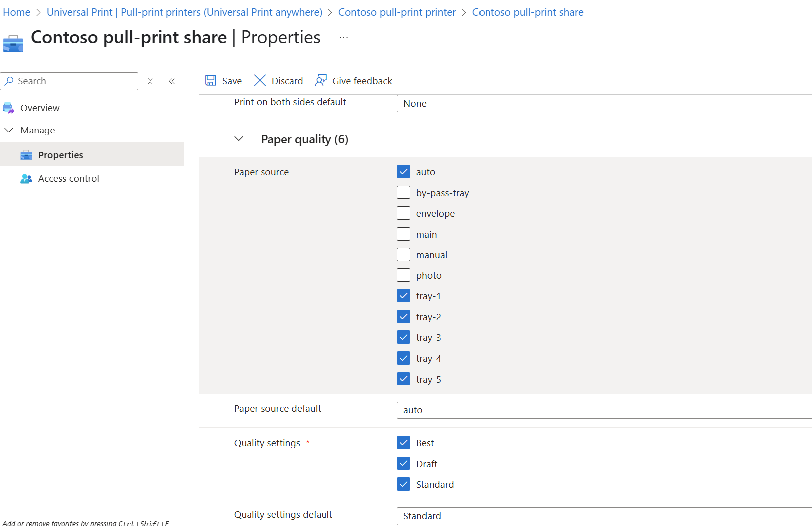
Task: Click the Save disk icon
Action: point(211,80)
